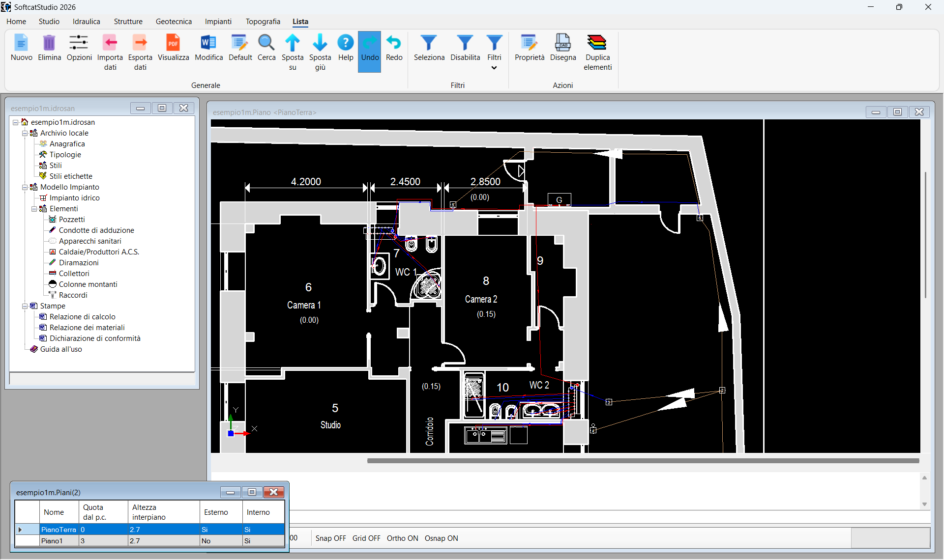
Task: Select Impianto idrico item
Action: (x=75, y=198)
